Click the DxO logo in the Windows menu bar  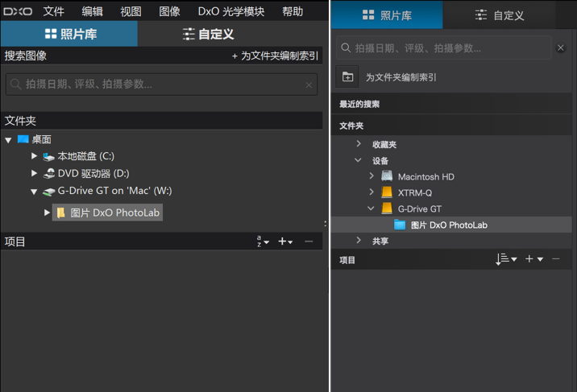tap(18, 11)
